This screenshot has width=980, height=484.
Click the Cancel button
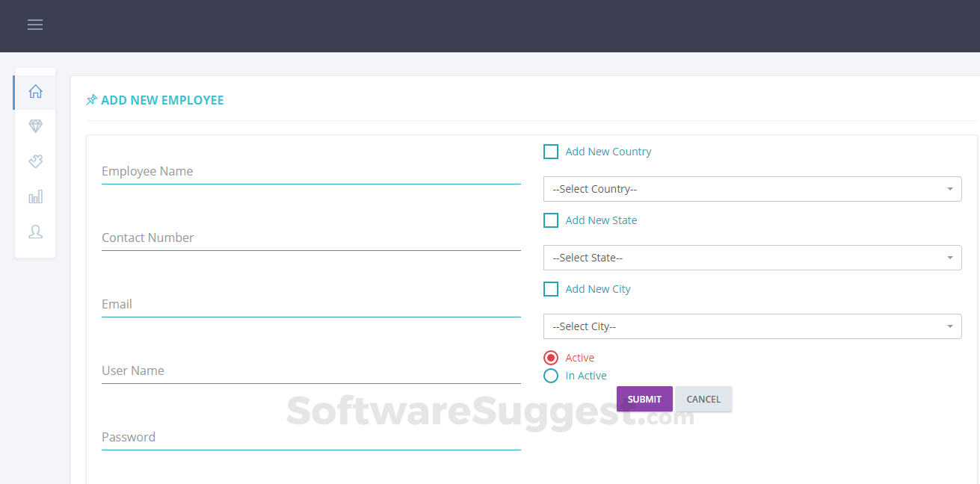click(x=703, y=399)
